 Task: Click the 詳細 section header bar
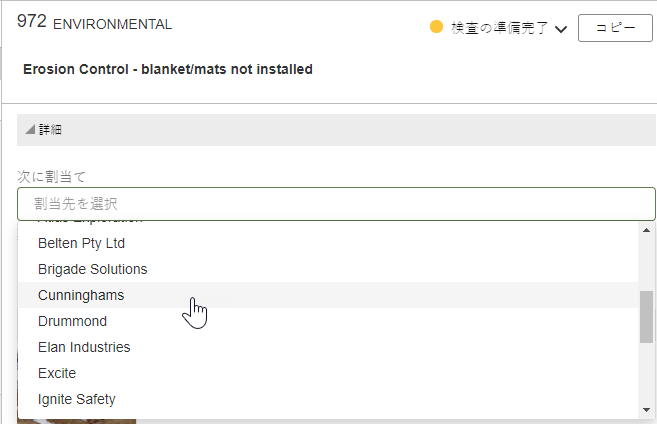click(336, 130)
